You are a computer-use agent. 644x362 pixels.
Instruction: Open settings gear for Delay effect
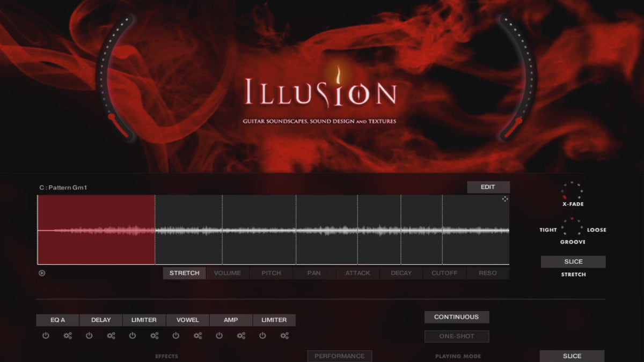coord(111,336)
